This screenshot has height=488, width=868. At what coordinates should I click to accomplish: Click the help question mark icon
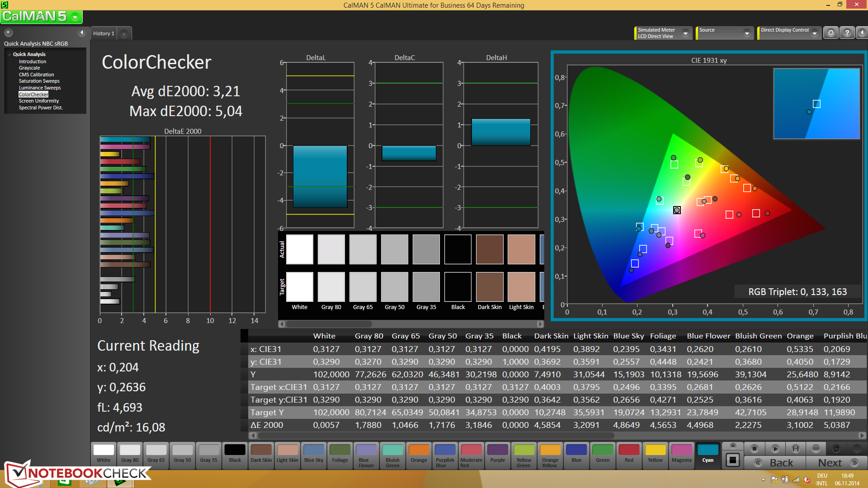[x=847, y=33]
